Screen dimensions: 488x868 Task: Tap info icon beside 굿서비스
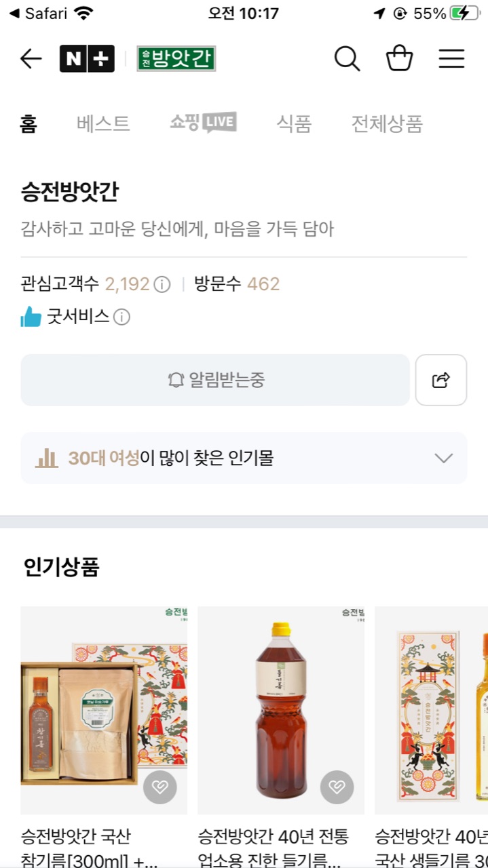coord(121,317)
